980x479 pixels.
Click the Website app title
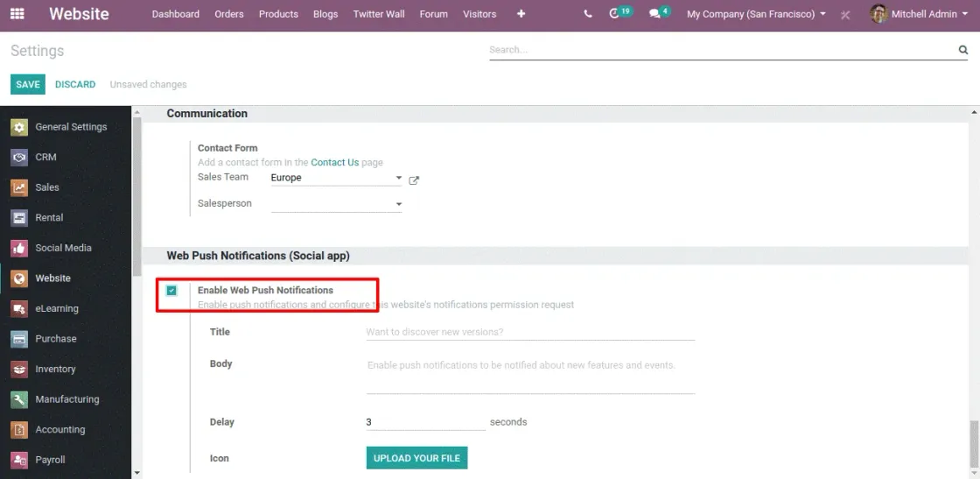click(79, 14)
